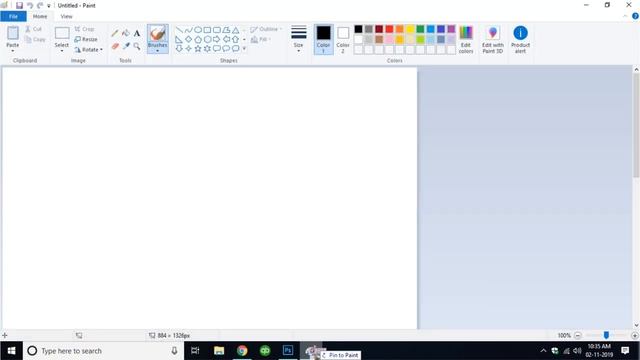
Task: Choose the Diamond shape
Action: pyautogui.click(x=189, y=40)
